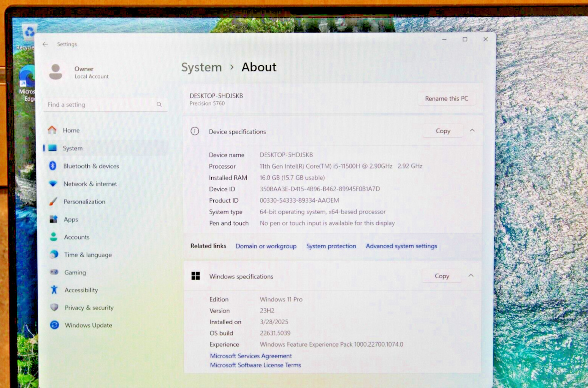Go back using the Settings back arrow

click(x=45, y=44)
